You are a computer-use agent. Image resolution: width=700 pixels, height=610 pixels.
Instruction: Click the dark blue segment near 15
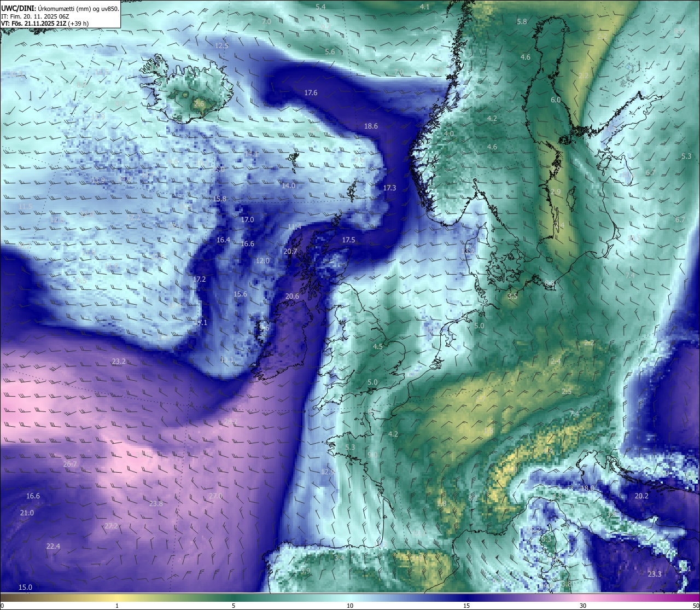[466, 597]
